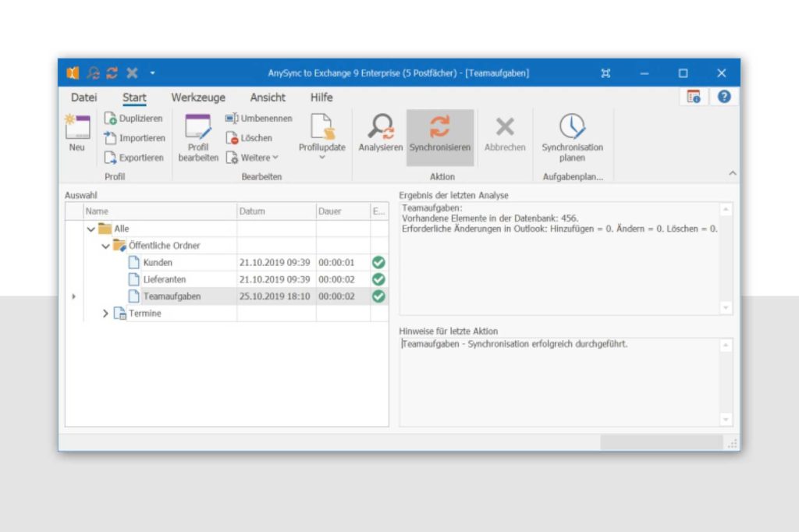The image size is (799, 532).
Task: Switch to the Start ribbon tab
Action: tap(134, 98)
